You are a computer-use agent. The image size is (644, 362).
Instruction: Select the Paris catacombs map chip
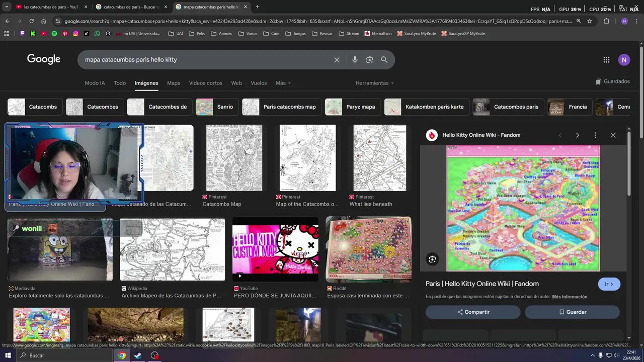click(x=281, y=107)
